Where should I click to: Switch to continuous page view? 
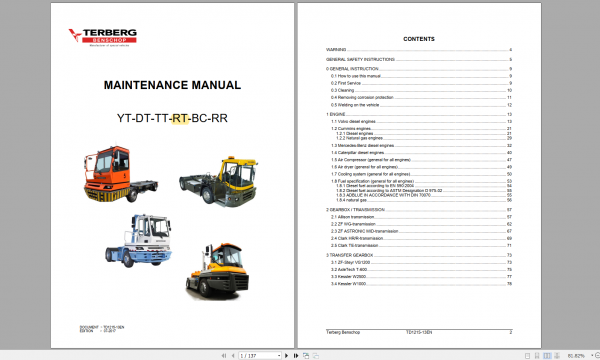click(537, 356)
